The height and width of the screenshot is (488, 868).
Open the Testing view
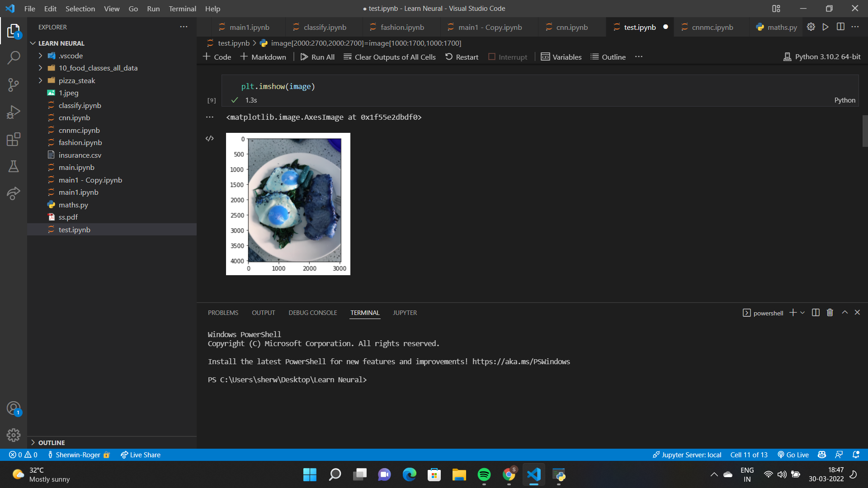coord(14,166)
